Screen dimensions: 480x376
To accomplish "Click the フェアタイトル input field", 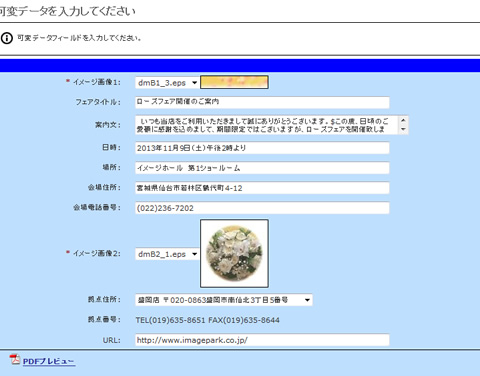I will tap(262, 102).
